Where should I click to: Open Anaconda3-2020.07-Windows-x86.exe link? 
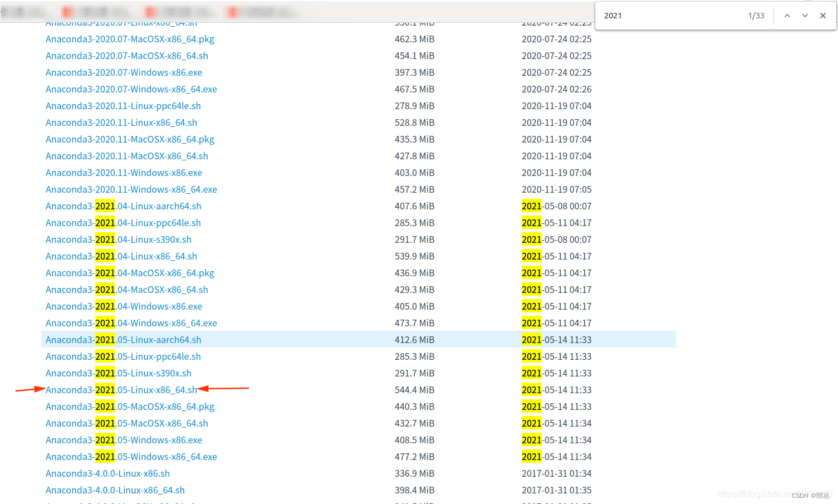tap(124, 72)
